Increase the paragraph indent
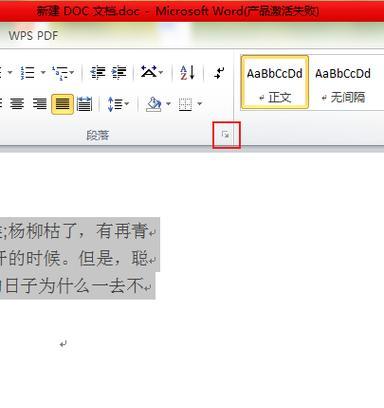384x408 pixels. (x=119, y=73)
